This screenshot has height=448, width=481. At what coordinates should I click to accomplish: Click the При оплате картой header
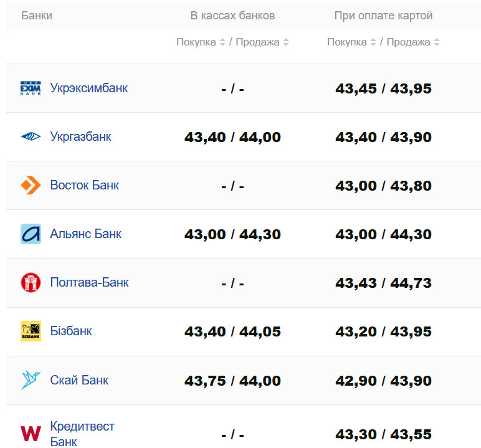[x=383, y=16]
